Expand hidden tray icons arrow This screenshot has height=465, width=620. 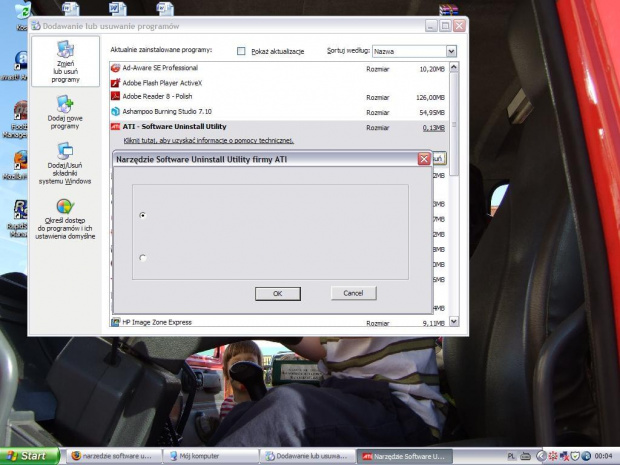point(540,456)
